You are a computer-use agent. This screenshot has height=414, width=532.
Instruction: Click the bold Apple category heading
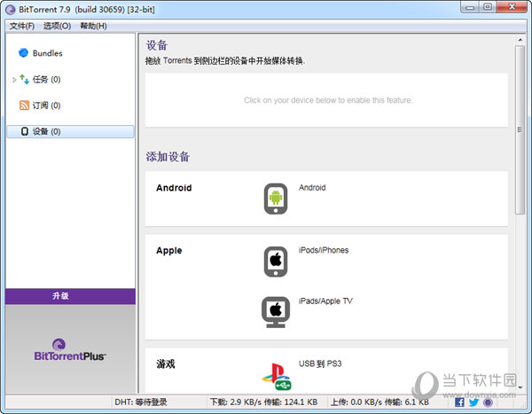[x=169, y=250]
